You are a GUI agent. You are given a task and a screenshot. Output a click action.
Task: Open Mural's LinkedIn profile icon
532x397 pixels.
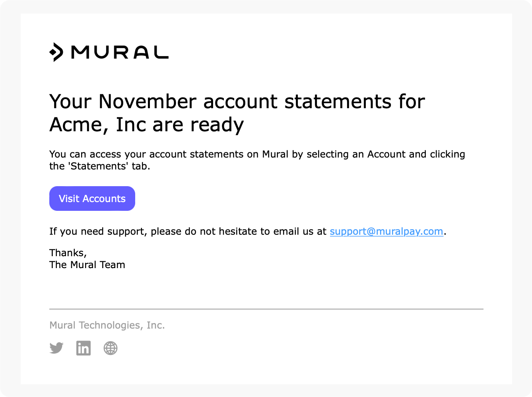tap(83, 348)
